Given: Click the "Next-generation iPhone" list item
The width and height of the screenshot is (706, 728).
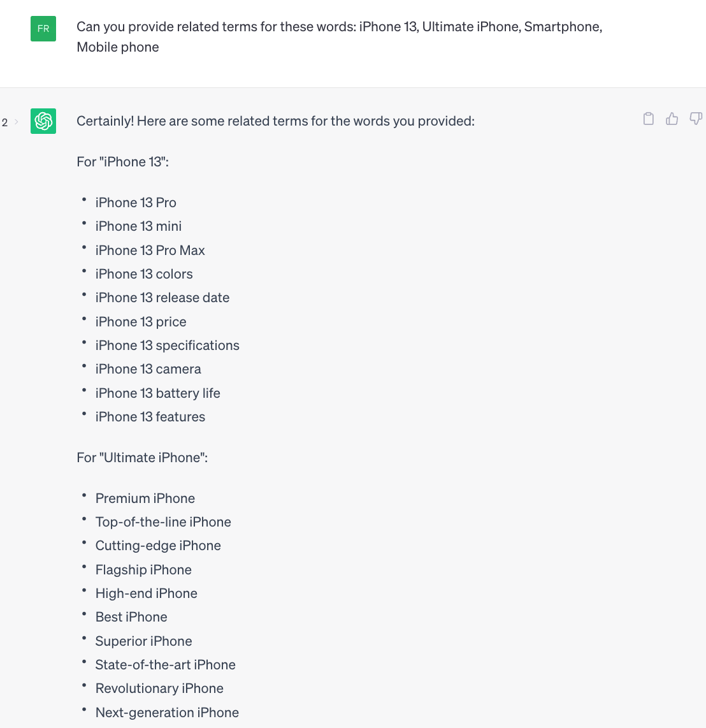Looking at the screenshot, I should pyautogui.click(x=167, y=713).
